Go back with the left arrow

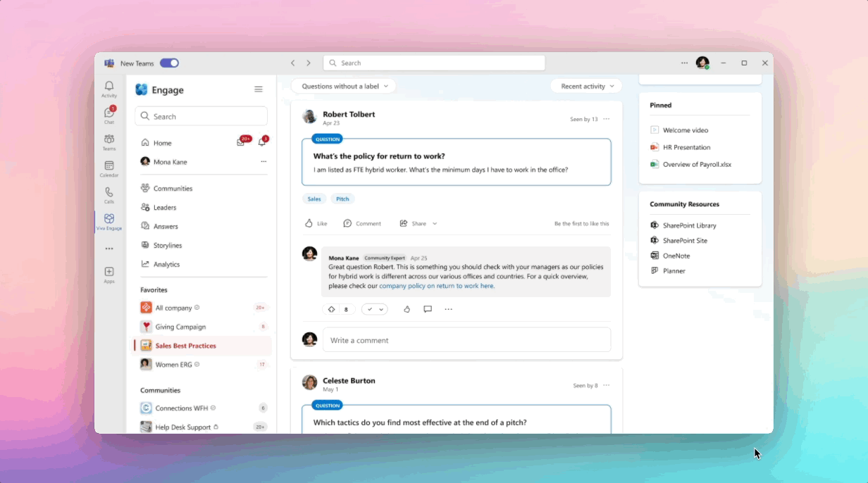pyautogui.click(x=293, y=63)
